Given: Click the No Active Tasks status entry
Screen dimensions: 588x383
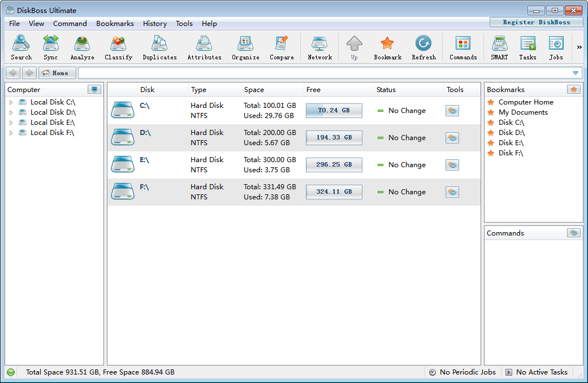Looking at the screenshot, I should click(x=537, y=372).
